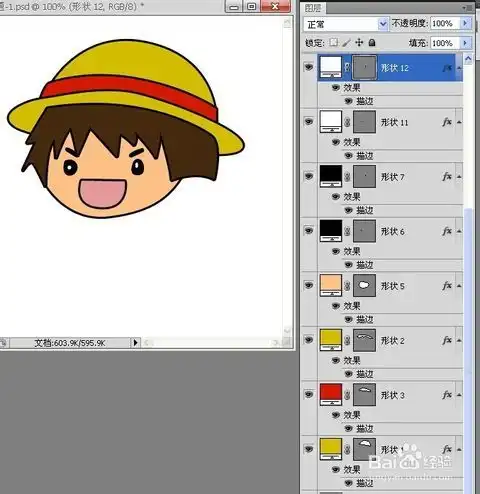Enable the lock transparent pixels icon
The image size is (480, 494).
point(334,42)
